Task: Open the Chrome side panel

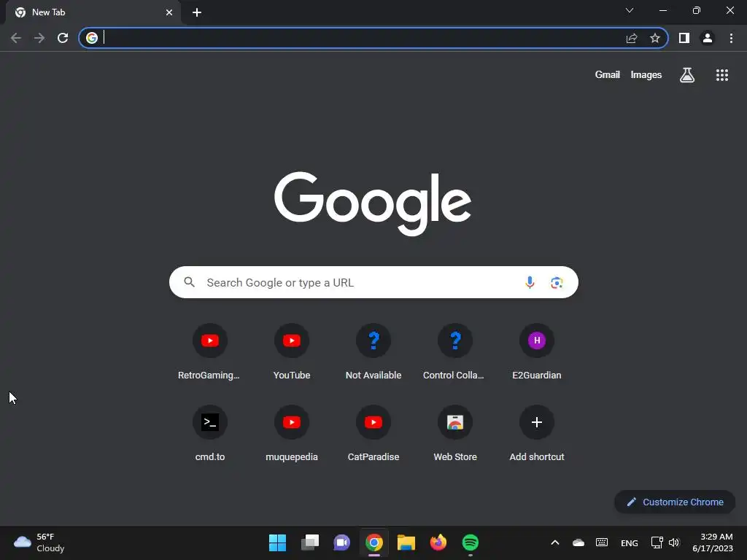Action: [x=684, y=38]
